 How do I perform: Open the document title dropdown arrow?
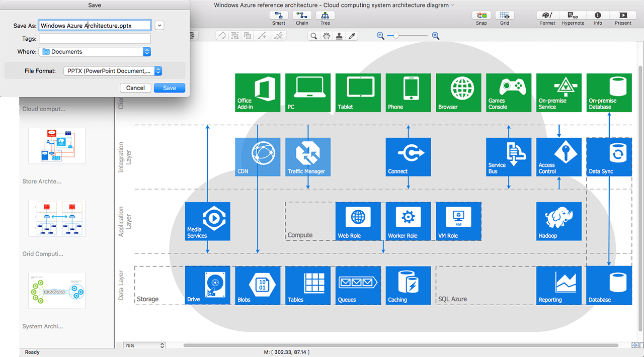click(452, 5)
